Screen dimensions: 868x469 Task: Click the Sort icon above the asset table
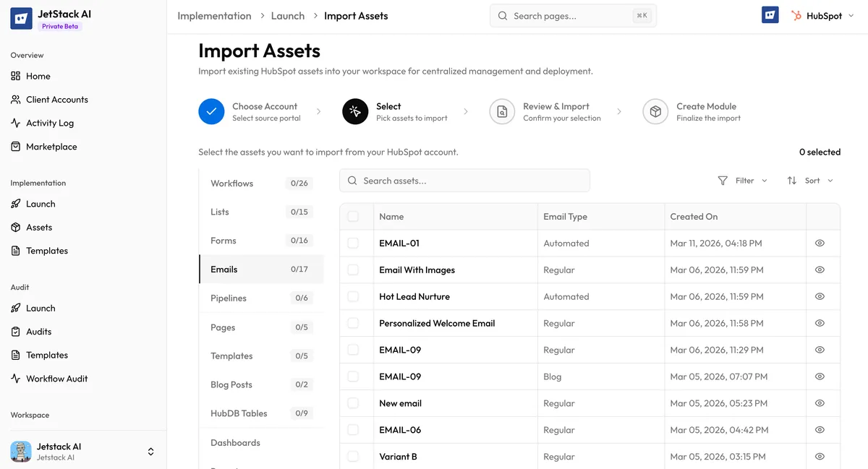click(x=792, y=180)
